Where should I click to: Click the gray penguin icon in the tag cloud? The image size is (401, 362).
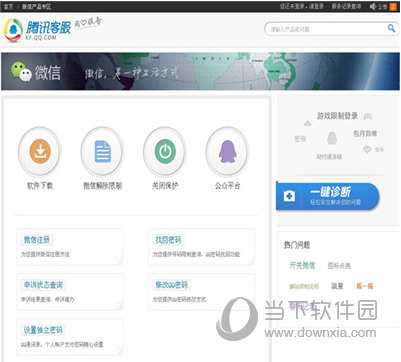pyautogui.click(x=332, y=138)
